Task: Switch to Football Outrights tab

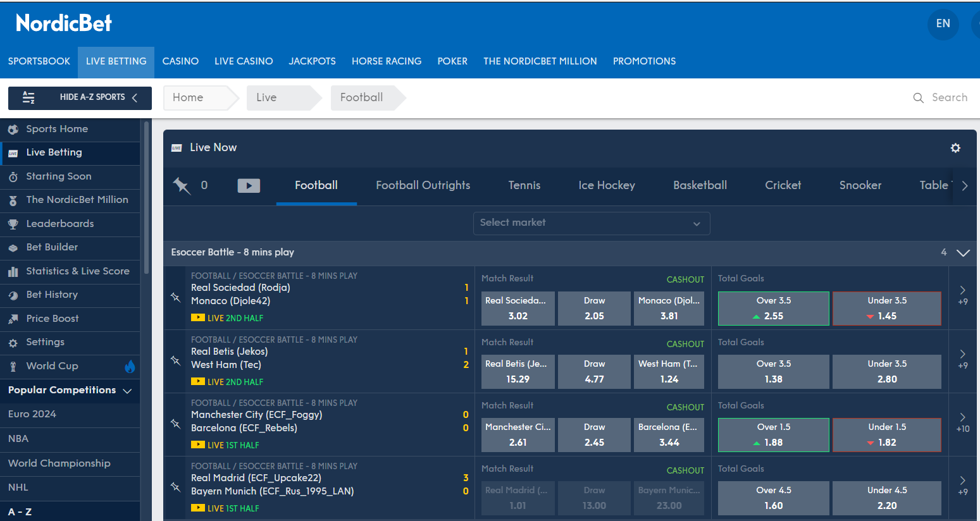Action: tap(423, 185)
